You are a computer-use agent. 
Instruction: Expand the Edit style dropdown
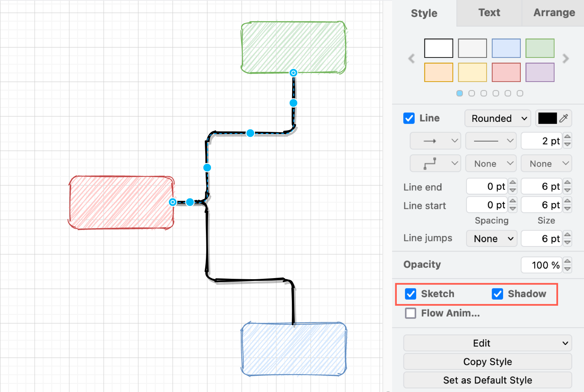point(487,343)
